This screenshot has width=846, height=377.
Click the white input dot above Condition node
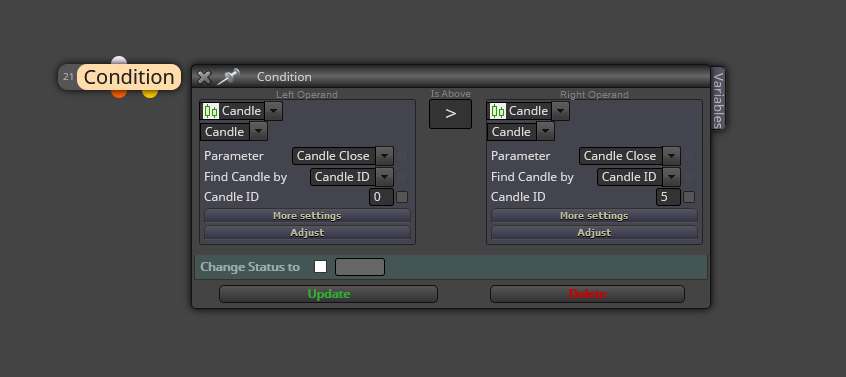point(119,60)
